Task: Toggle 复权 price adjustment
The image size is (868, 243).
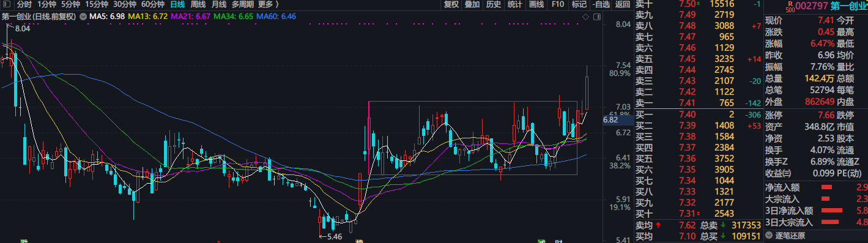Action: [451, 4]
